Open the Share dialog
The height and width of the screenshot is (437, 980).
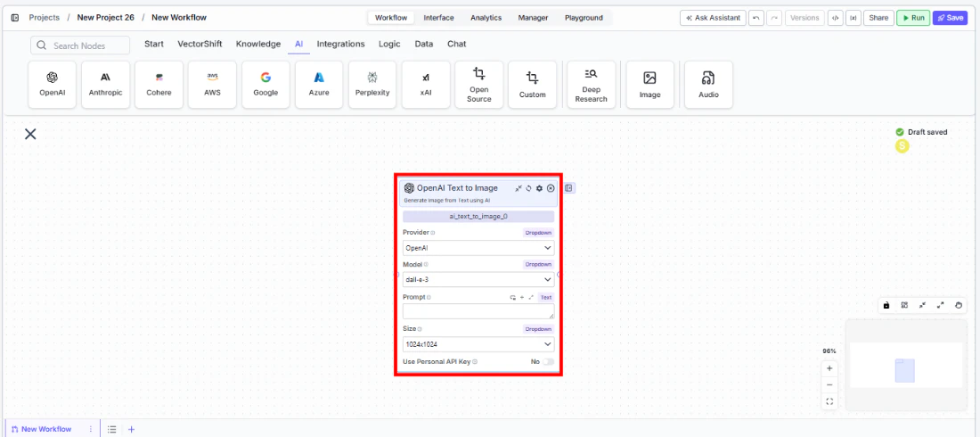(x=878, y=18)
